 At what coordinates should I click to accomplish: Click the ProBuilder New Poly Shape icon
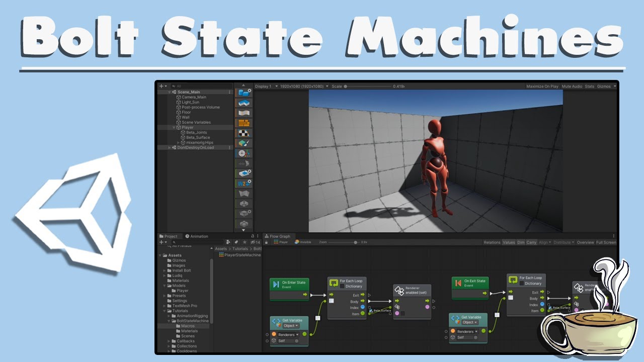coord(244,103)
